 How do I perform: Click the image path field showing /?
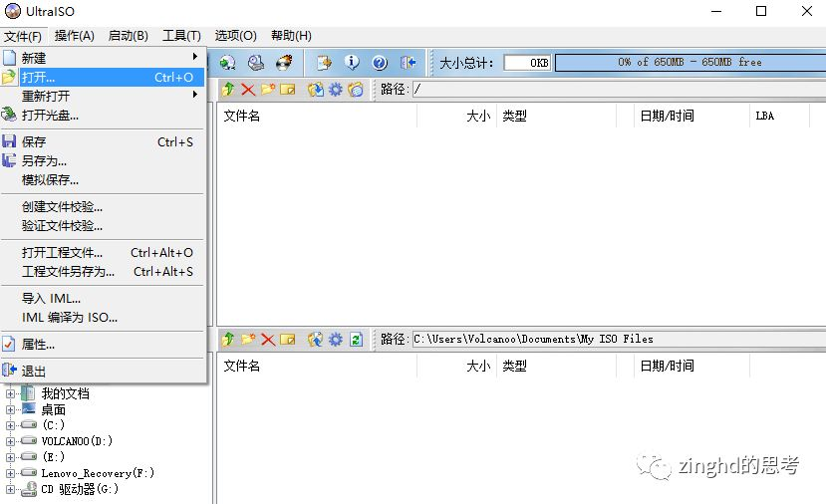[x=619, y=89]
